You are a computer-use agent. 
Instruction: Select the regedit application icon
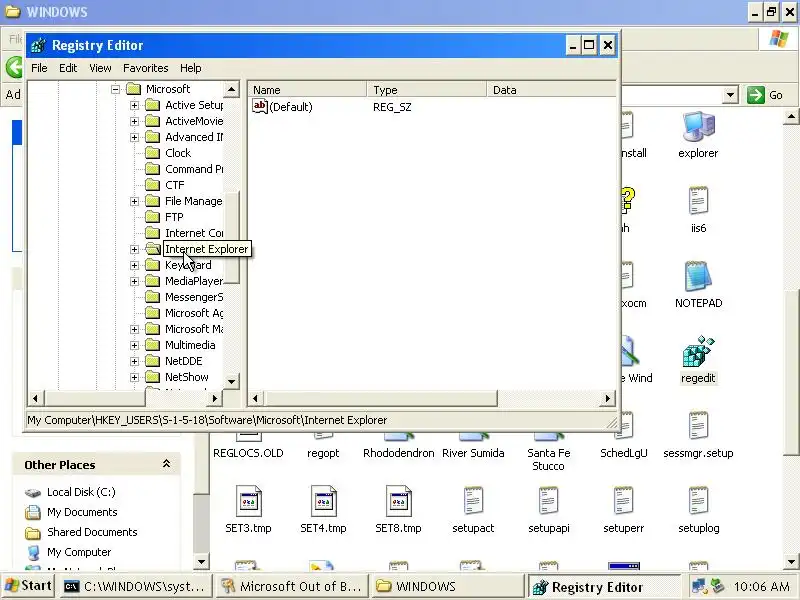coord(698,352)
